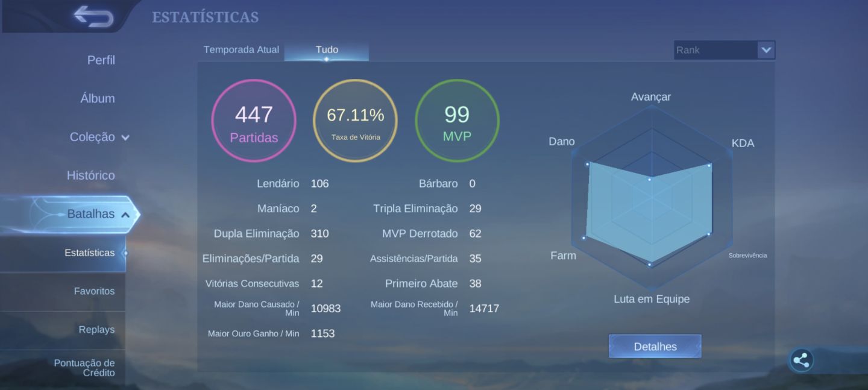The width and height of the screenshot is (868, 390).
Task: Open the Rank dropdown arrow
Action: [766, 50]
